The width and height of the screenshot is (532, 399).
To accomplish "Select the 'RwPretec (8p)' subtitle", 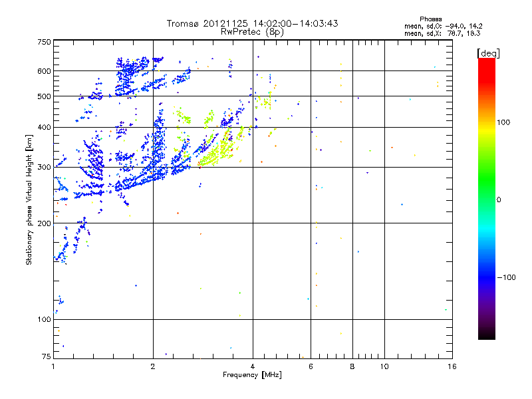I will click(252, 32).
